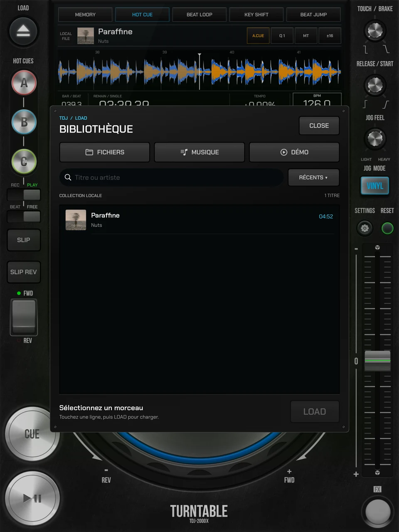Open the RÉCENTS sort dropdown

(x=313, y=177)
